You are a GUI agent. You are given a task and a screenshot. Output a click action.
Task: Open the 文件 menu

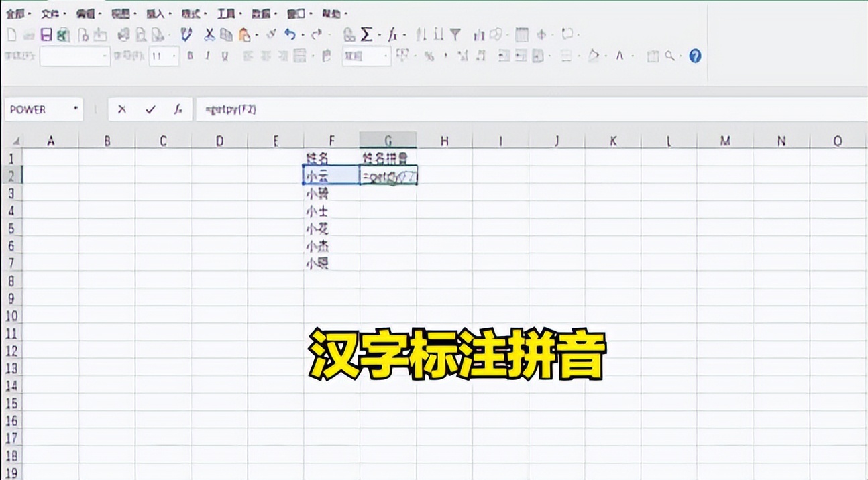[x=50, y=13]
